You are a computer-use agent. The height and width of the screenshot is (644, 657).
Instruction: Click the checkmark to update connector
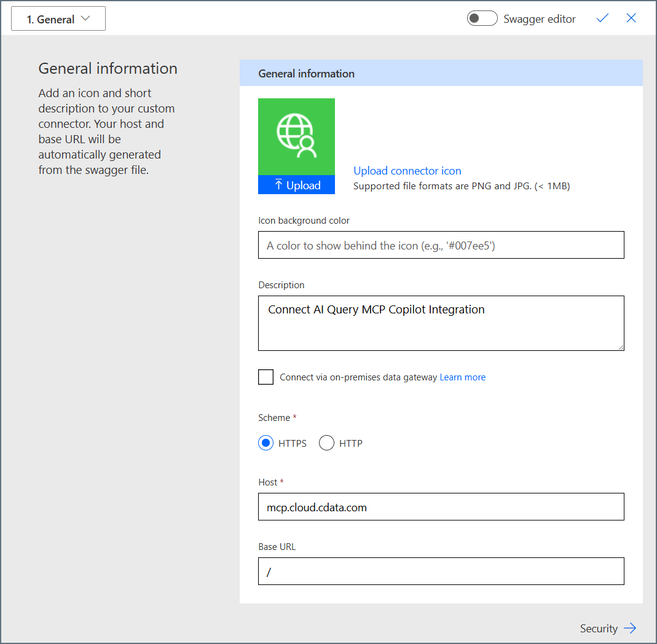pos(602,18)
